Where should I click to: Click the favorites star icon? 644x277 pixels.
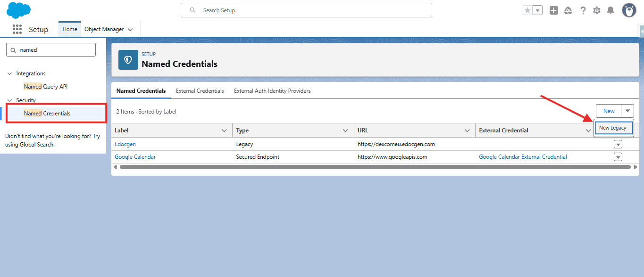click(x=527, y=10)
